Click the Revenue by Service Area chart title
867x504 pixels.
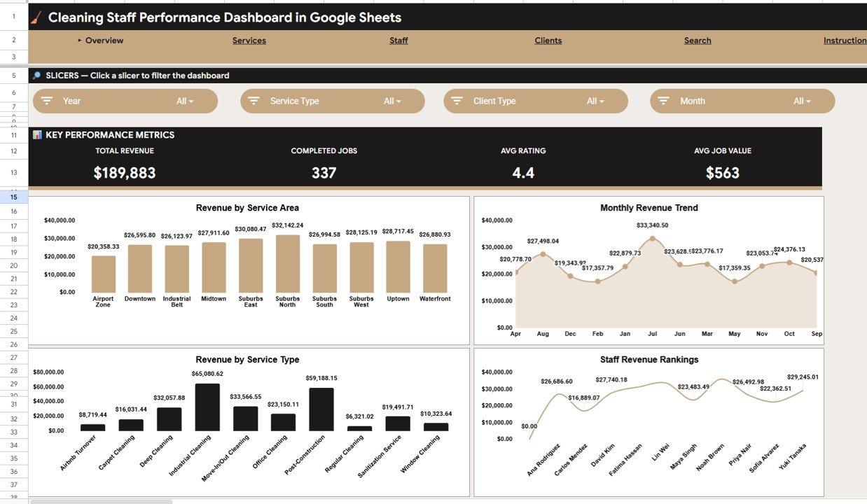click(x=247, y=208)
